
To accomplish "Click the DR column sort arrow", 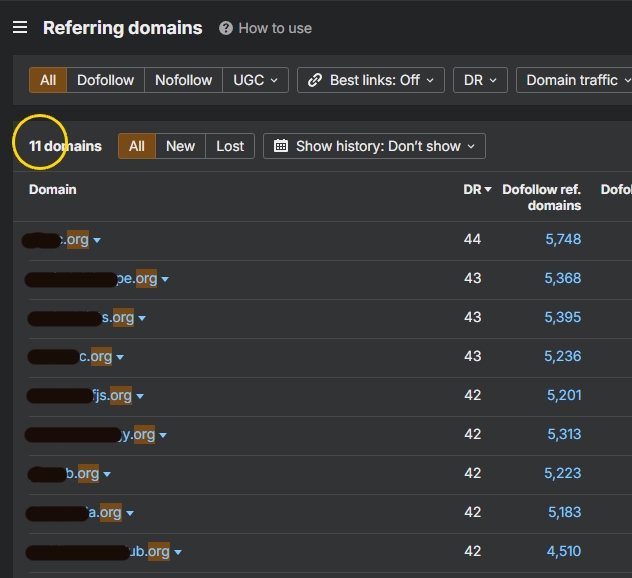I will tap(488, 189).
